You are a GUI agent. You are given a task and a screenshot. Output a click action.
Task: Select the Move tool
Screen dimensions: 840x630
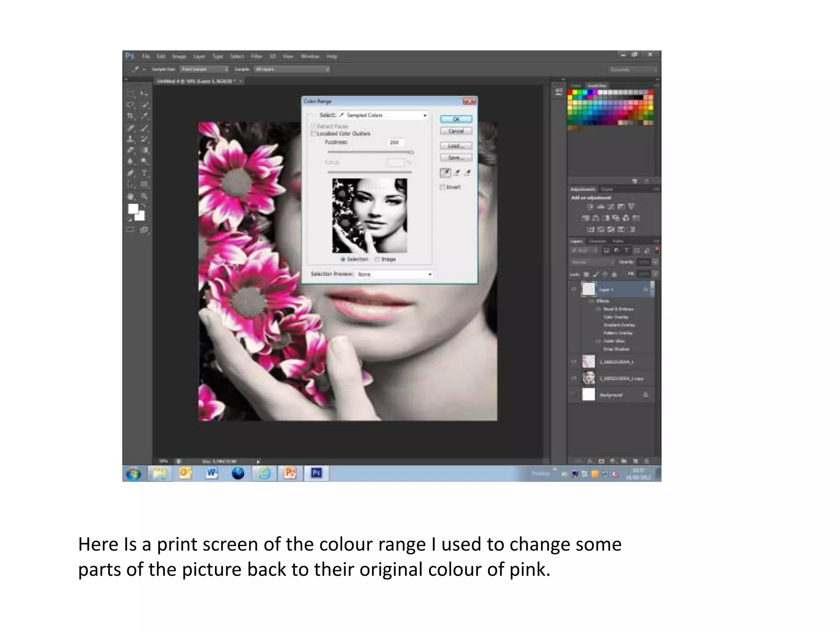pyautogui.click(x=144, y=94)
